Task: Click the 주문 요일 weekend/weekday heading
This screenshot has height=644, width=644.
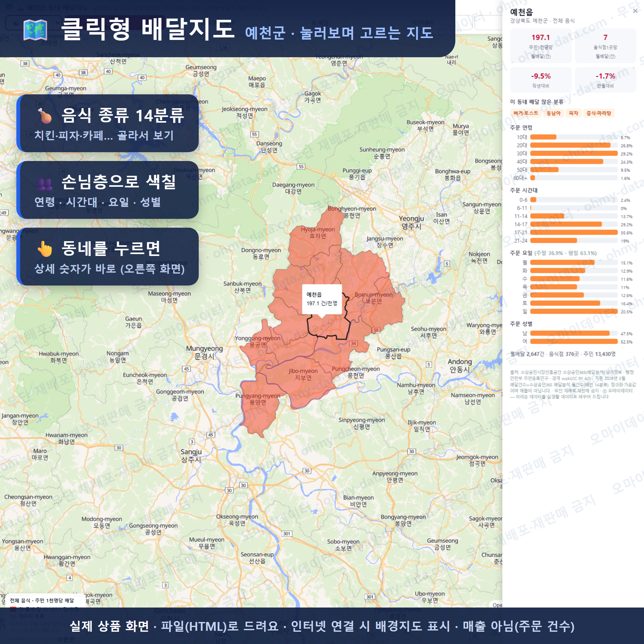Action: (x=553, y=253)
